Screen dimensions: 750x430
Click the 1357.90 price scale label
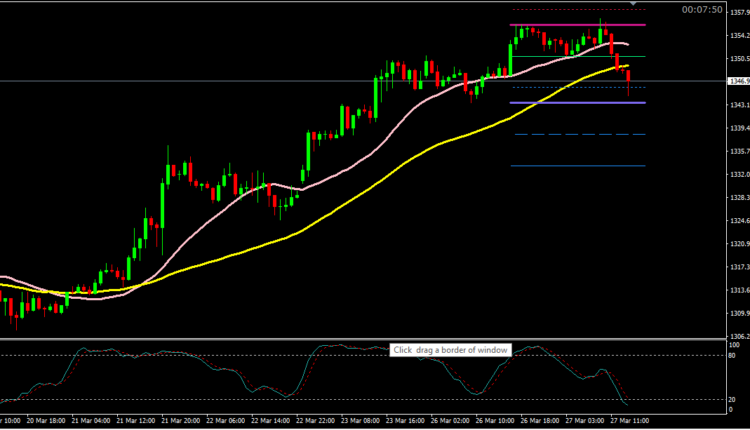[735, 11]
